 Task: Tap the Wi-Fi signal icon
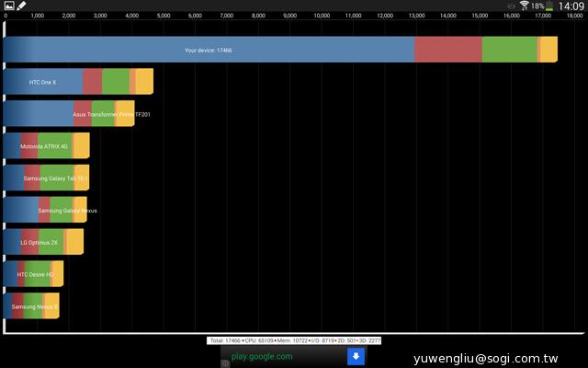click(524, 6)
